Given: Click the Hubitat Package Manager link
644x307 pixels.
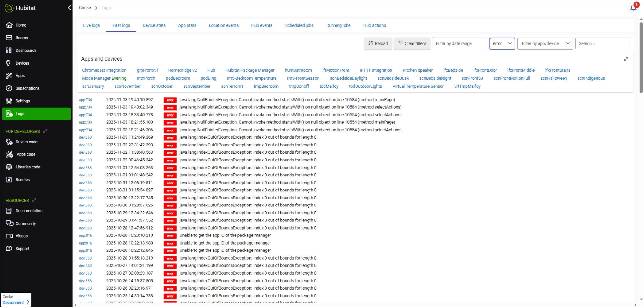Looking at the screenshot, I should click(250, 70).
